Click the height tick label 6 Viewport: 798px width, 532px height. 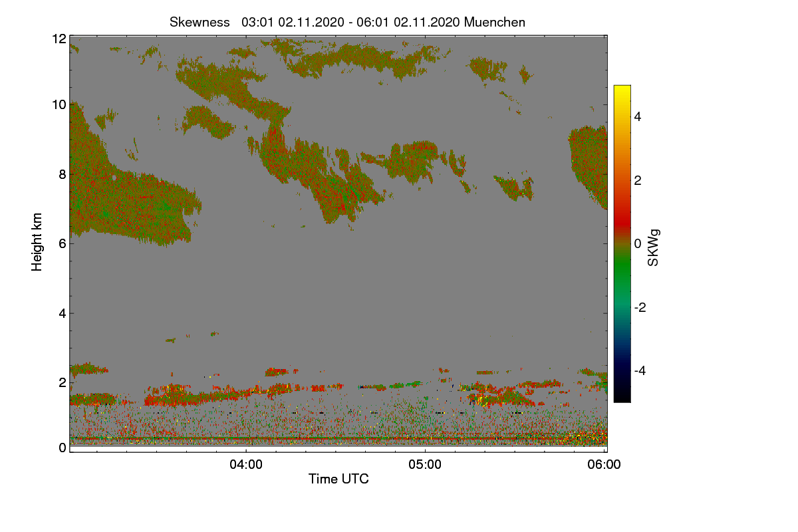click(x=62, y=243)
